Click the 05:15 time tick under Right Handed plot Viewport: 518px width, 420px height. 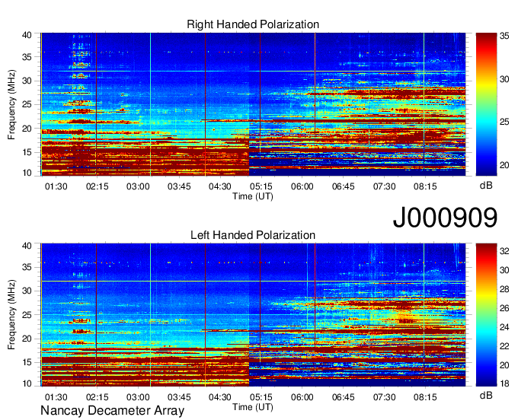[x=261, y=186]
